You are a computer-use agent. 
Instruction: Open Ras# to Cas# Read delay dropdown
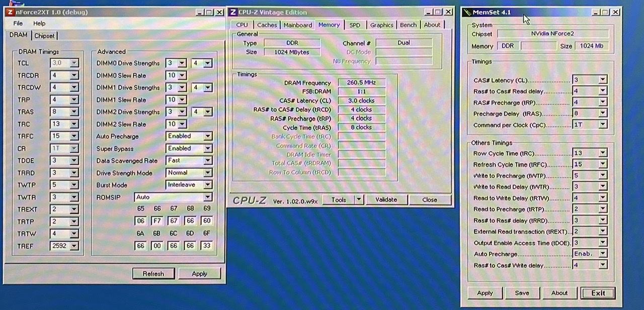click(x=602, y=91)
